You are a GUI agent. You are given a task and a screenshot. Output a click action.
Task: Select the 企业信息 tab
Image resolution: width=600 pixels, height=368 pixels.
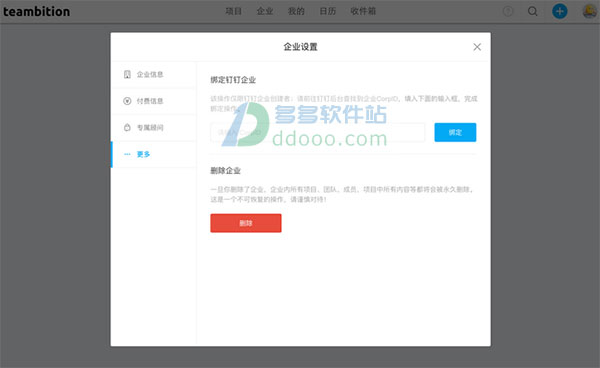(154, 75)
